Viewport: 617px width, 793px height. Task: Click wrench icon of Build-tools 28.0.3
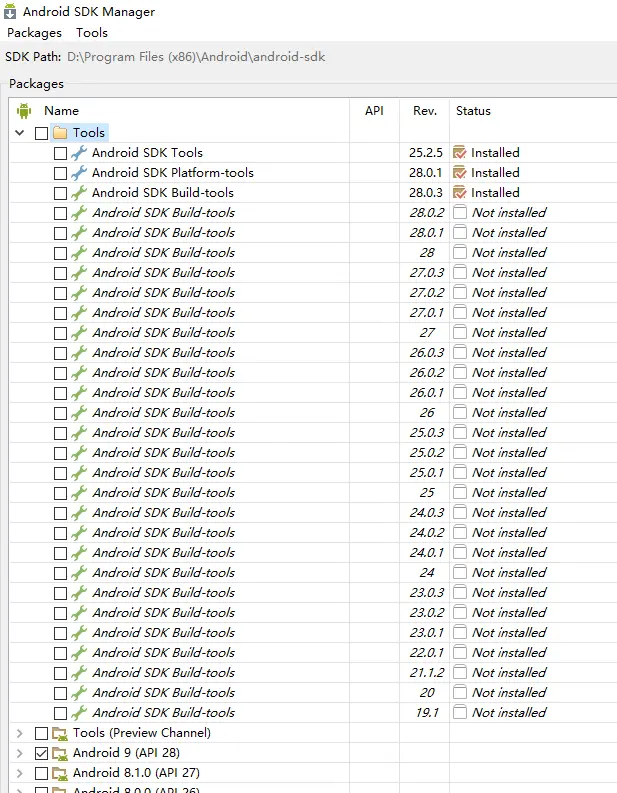pyautogui.click(x=79, y=193)
